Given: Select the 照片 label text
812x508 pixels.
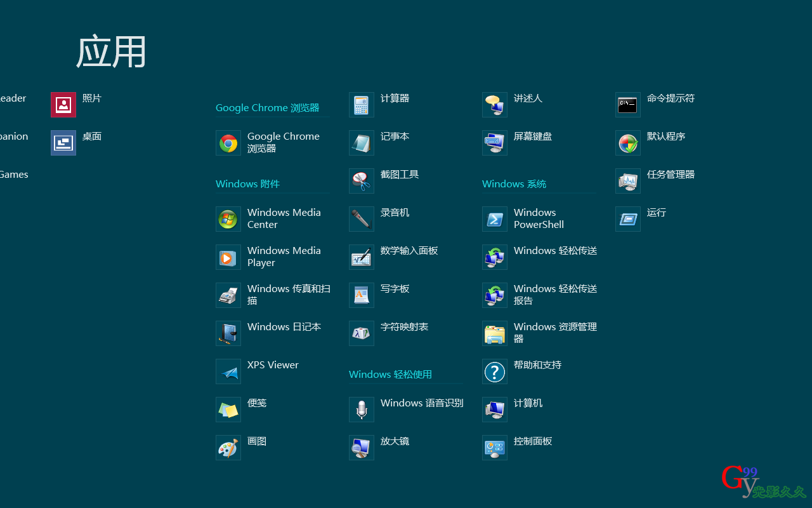Looking at the screenshot, I should (92, 98).
